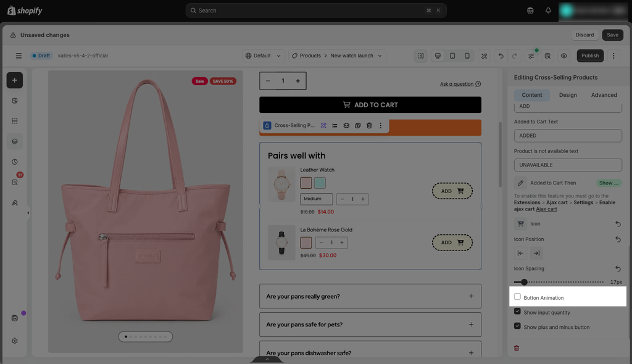Click Products in the breadcrumb
The width and height of the screenshot is (632, 364).
(x=310, y=56)
